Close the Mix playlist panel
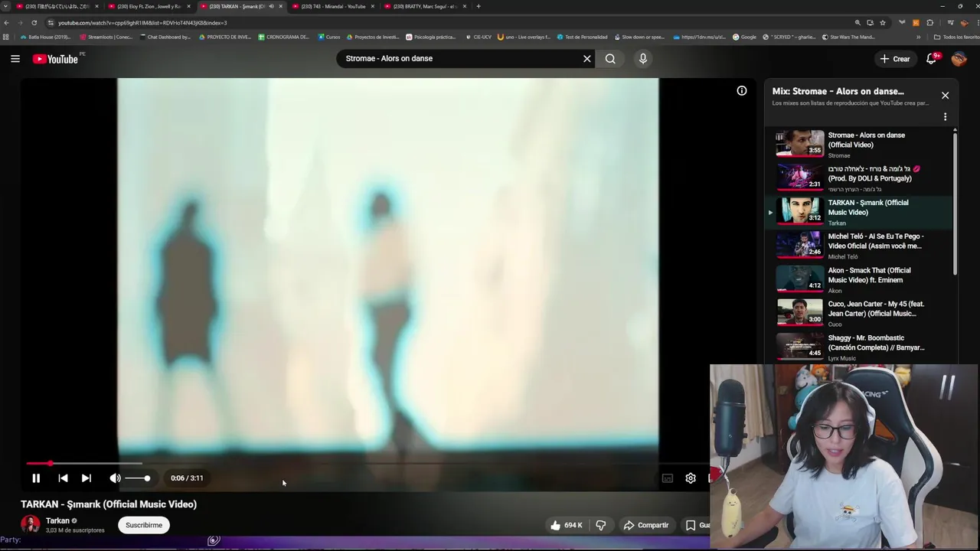The height and width of the screenshot is (551, 980). (x=945, y=96)
